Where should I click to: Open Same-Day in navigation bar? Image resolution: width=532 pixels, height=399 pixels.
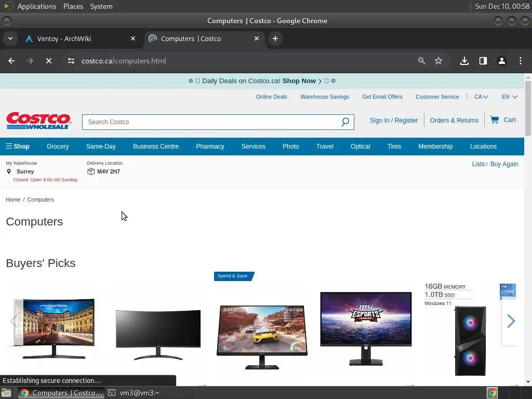tap(101, 147)
